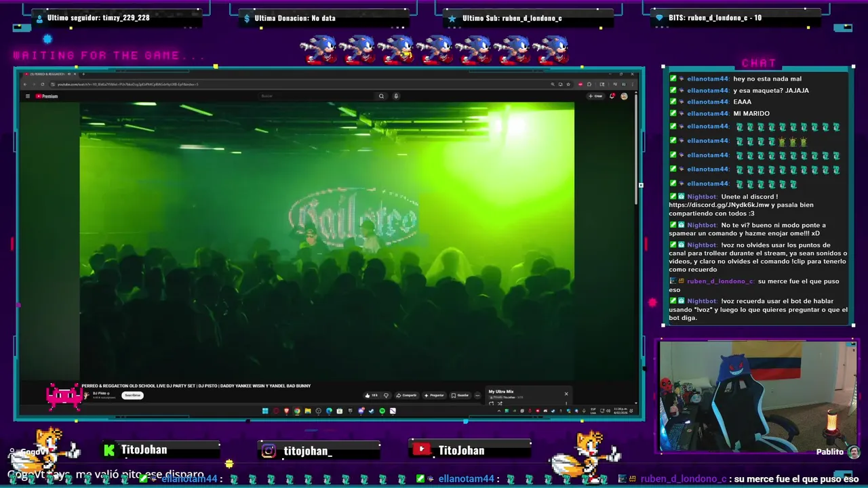The width and height of the screenshot is (868, 488).
Task: Click the YouTube search magnifier button
Action: click(381, 96)
